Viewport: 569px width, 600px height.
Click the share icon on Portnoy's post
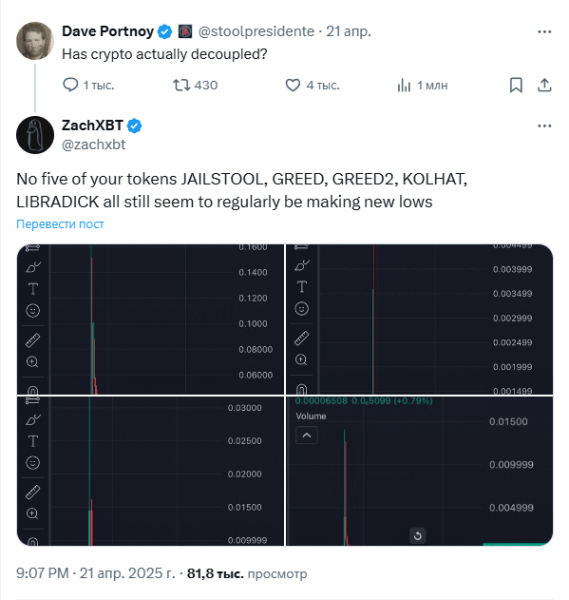(x=544, y=85)
